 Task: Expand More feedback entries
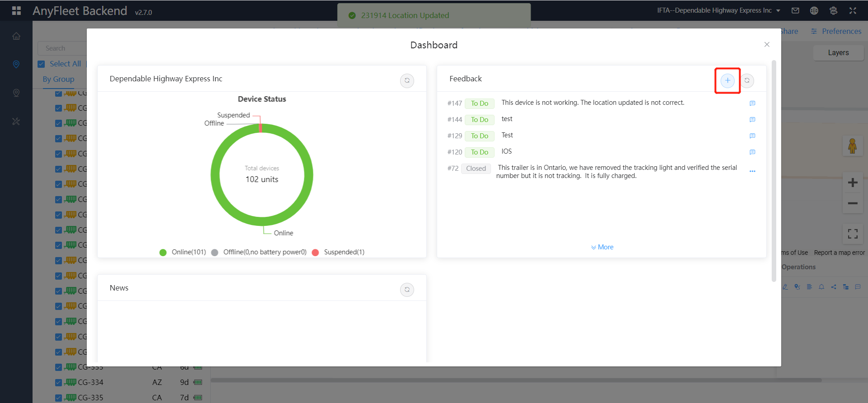coord(602,247)
